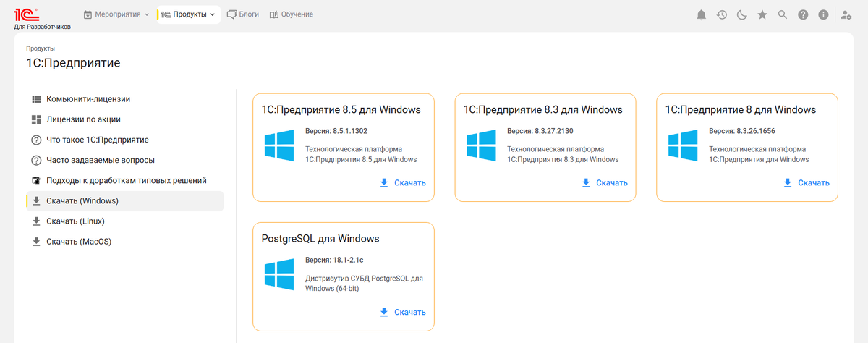This screenshot has height=343, width=868.
Task: Click the info circle icon
Action: coord(822,14)
